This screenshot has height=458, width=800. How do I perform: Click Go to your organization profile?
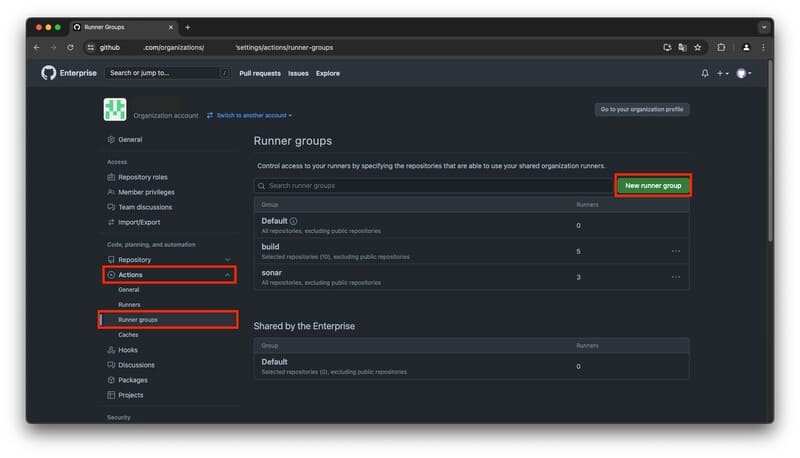click(x=642, y=109)
